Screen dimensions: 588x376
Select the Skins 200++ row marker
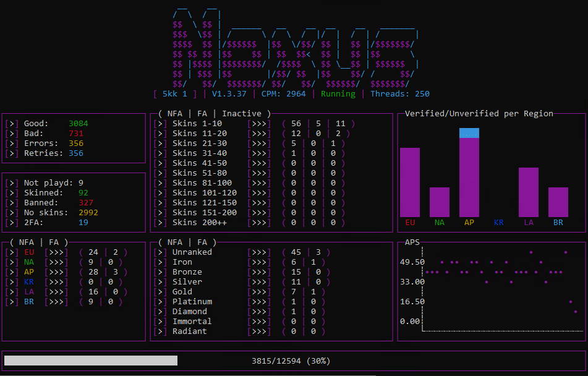pos(160,222)
